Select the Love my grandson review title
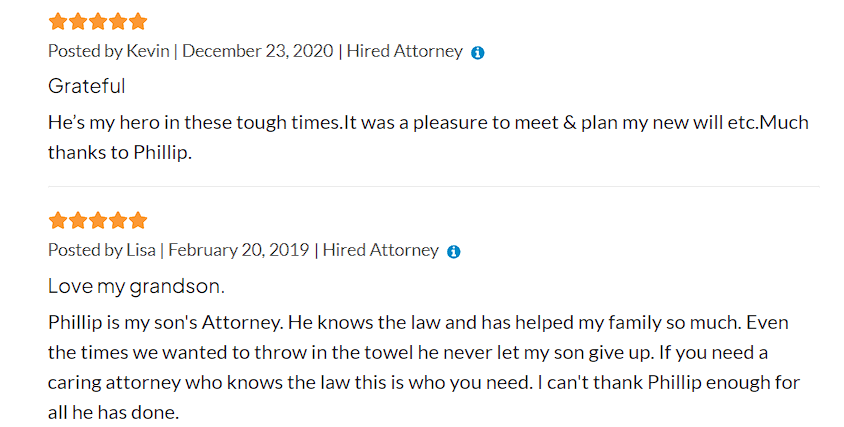The width and height of the screenshot is (844, 427). tap(136, 286)
